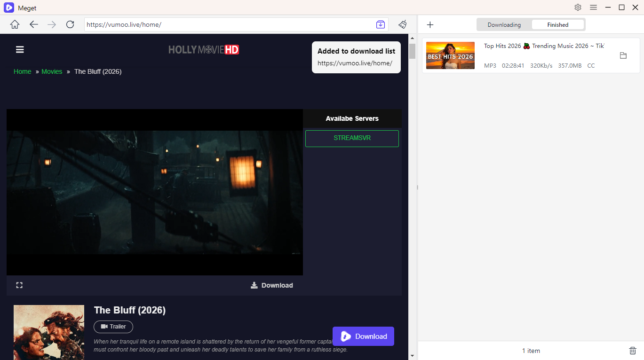
Task: Add a new download with the plus icon
Action: 430,25
